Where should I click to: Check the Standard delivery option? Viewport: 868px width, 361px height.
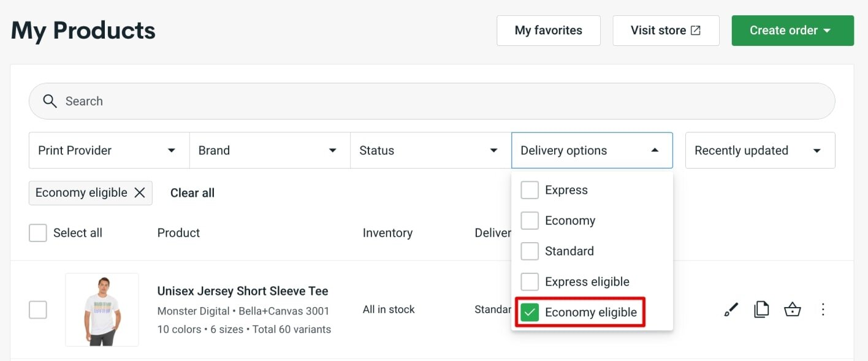[530, 251]
